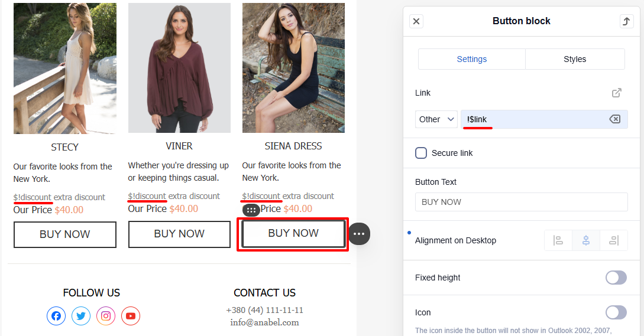Screen dimensions: 644x336
Task: Click the Button Text input field
Action: pyautogui.click(x=521, y=202)
